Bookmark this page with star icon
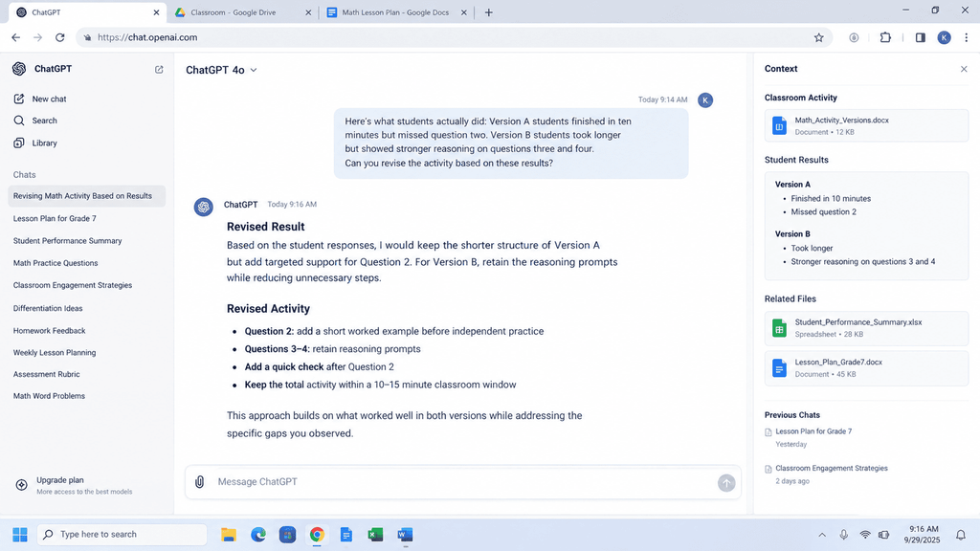This screenshot has width=980, height=551. [x=819, y=37]
